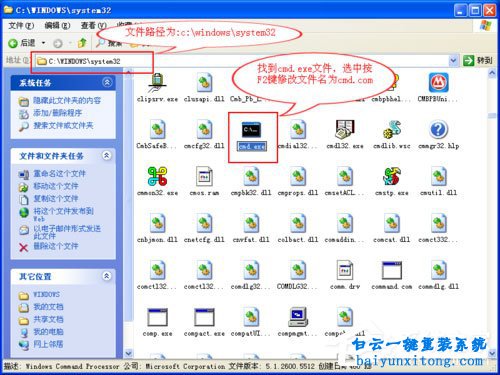Click the file list scrollbar down arrow

(492, 352)
